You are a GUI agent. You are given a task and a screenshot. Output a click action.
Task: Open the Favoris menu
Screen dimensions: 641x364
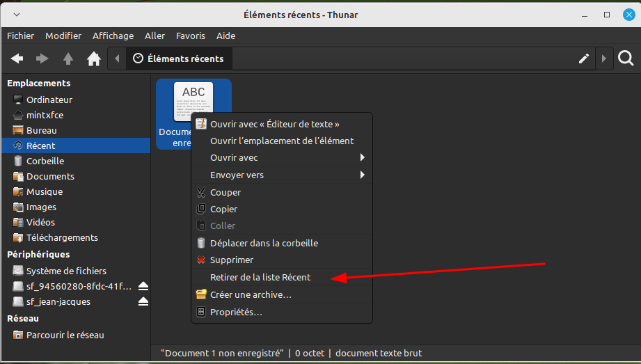pyautogui.click(x=191, y=36)
